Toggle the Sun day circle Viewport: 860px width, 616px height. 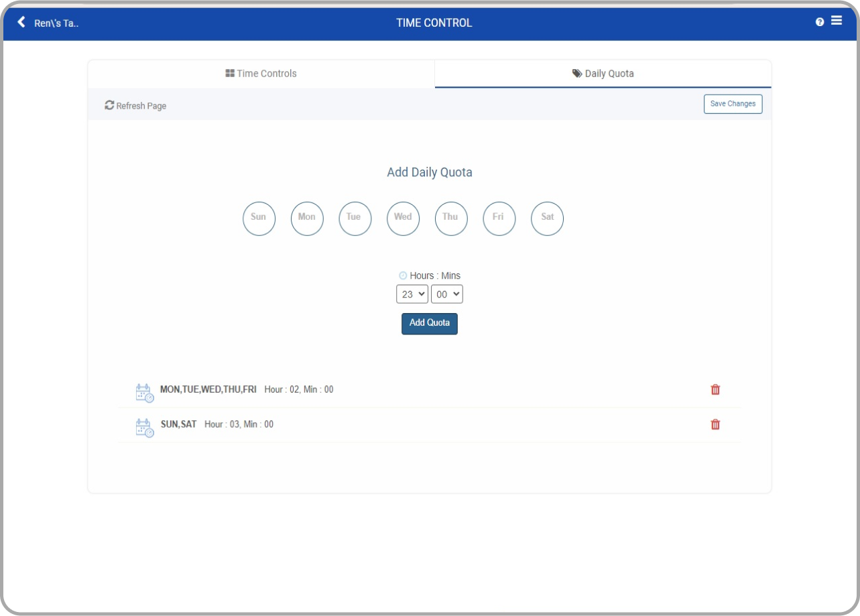pyautogui.click(x=259, y=219)
